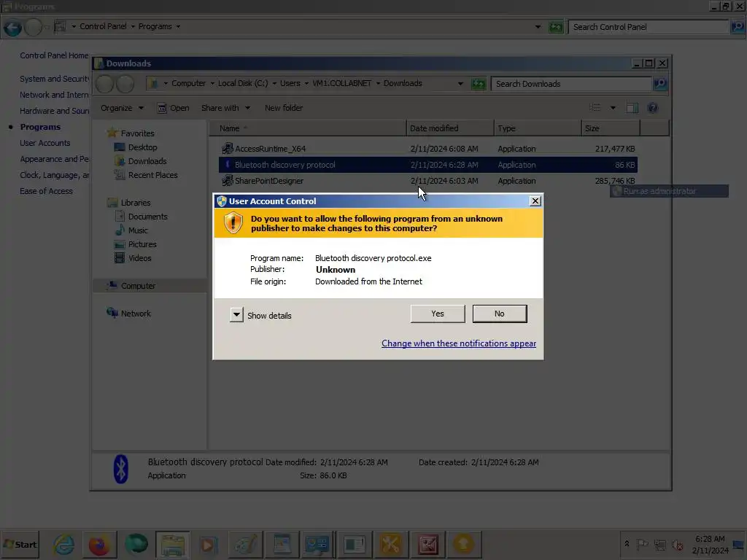This screenshot has width=747, height=560.
Task: Open Organize dropdown in Downloads window
Action: [x=122, y=108]
